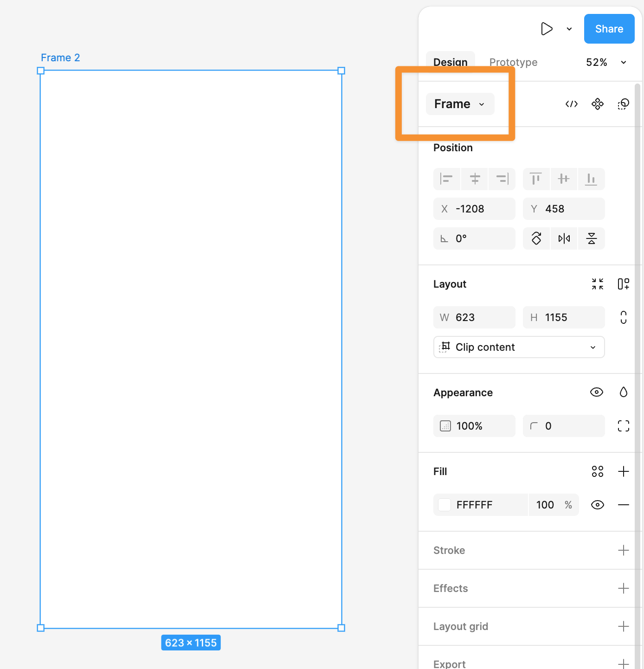644x669 pixels.
Task: Click the Dev Mode code icon
Action: [x=571, y=104]
